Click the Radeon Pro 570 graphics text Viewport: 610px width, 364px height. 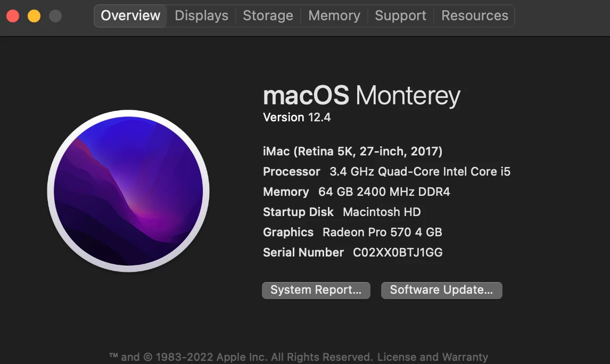click(382, 232)
